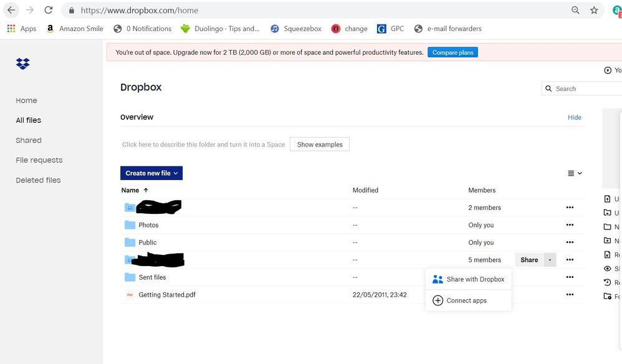622x364 pixels.
Task: Open Deleted files in the sidebar
Action: click(x=39, y=180)
